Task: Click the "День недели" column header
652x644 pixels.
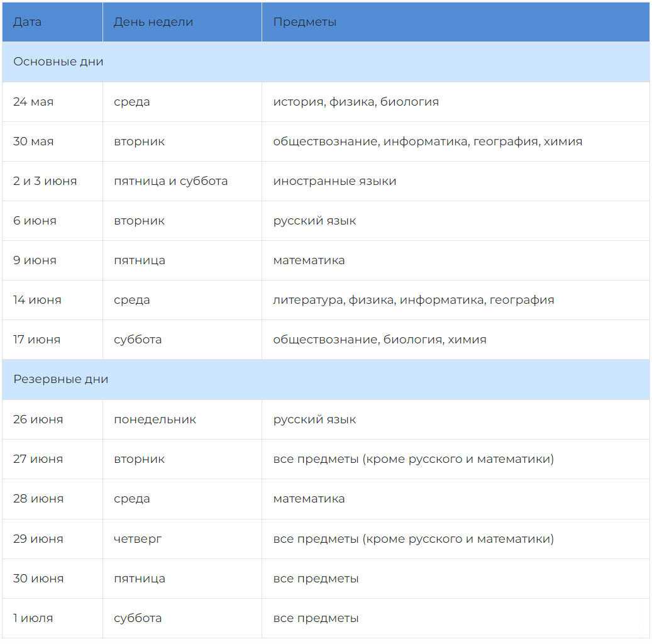Action: pos(153,22)
